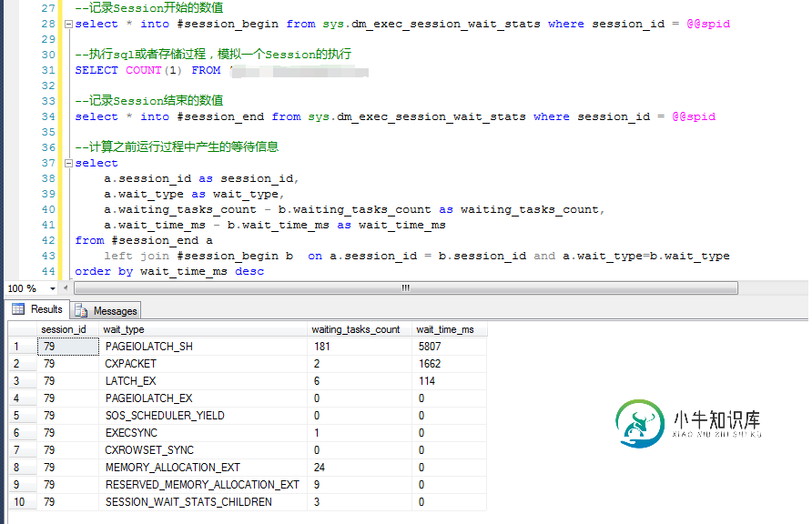
Task: Click 'desc' keyword on line 44
Action: point(249,272)
